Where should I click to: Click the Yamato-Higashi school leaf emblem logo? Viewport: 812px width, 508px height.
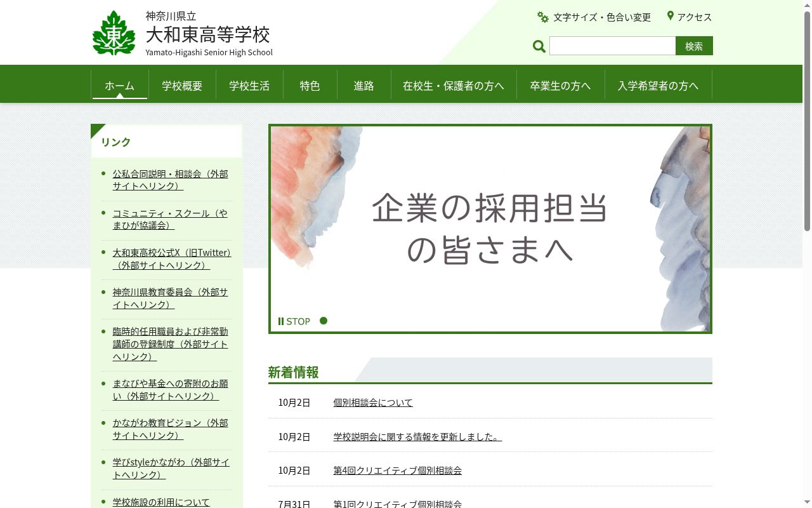tap(114, 32)
